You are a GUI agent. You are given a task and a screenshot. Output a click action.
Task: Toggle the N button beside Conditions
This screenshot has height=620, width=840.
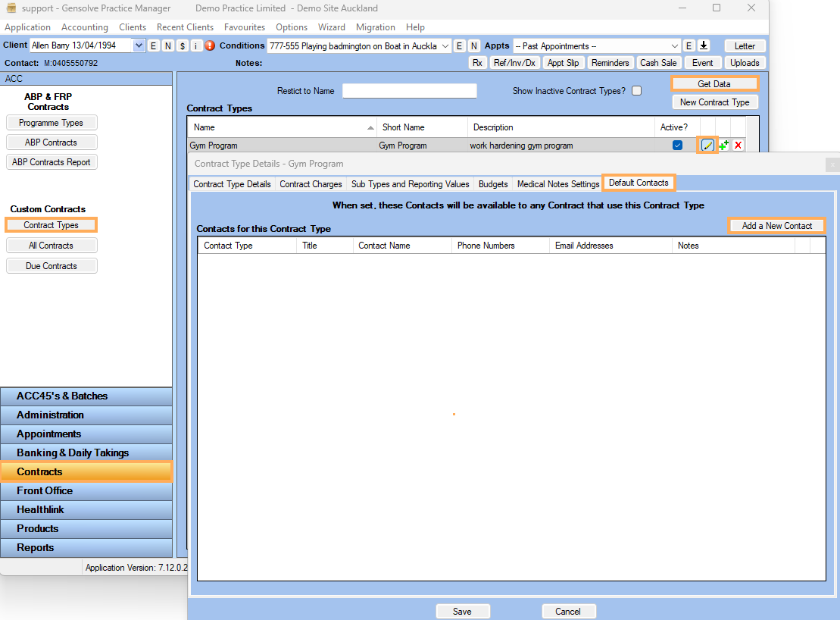(x=474, y=45)
